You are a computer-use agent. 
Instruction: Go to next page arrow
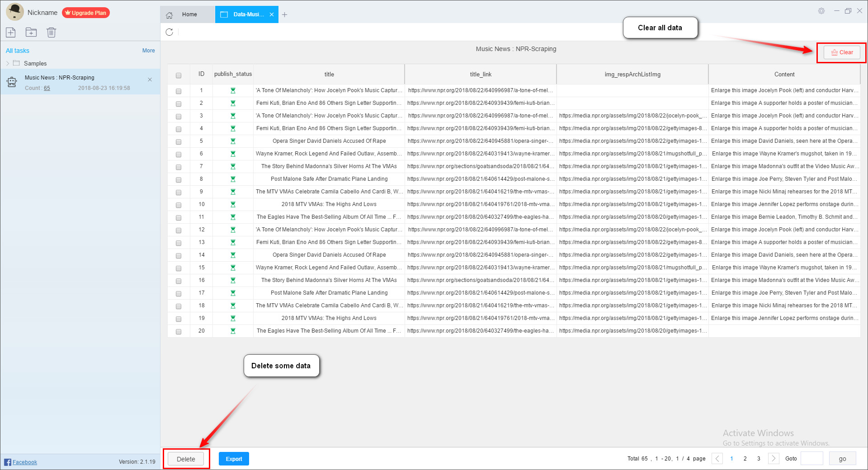click(x=774, y=458)
